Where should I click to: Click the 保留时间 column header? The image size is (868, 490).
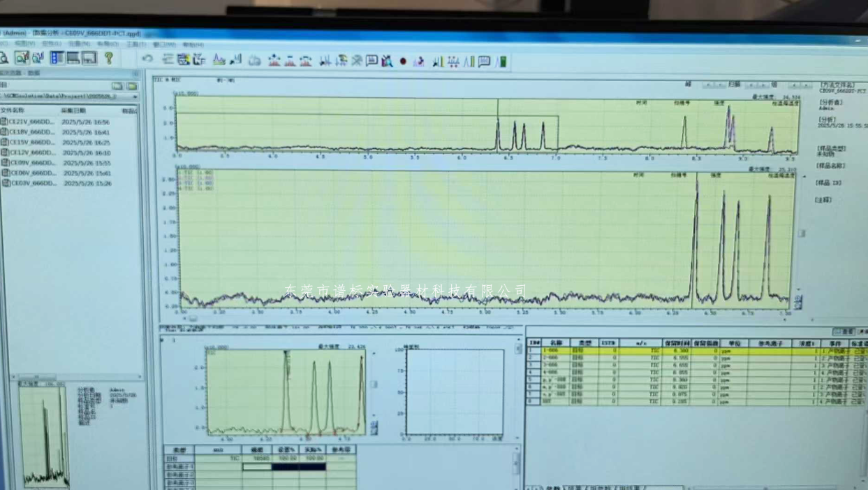tap(676, 343)
